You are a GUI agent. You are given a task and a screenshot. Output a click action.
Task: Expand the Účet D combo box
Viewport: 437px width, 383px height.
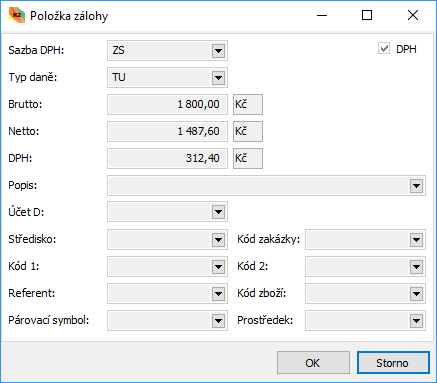click(x=218, y=212)
